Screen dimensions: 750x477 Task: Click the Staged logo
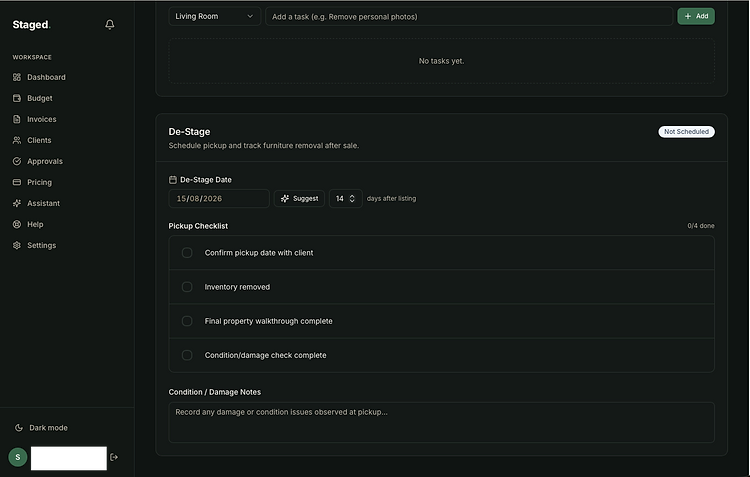point(31,25)
